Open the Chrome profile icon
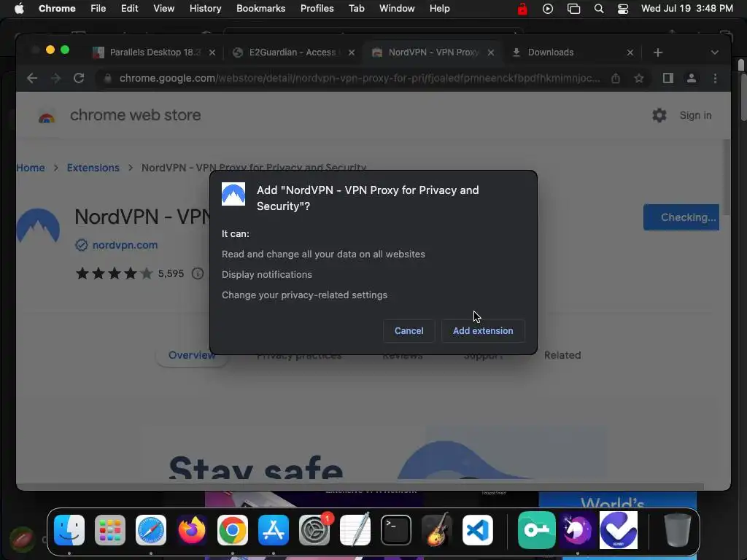 pos(692,78)
